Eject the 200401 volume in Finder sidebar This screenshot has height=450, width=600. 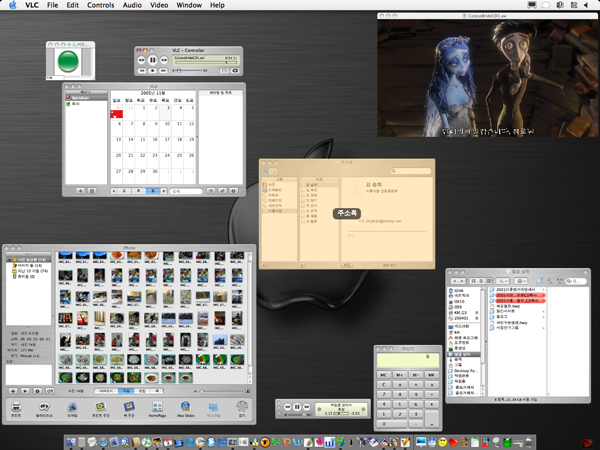[477, 318]
